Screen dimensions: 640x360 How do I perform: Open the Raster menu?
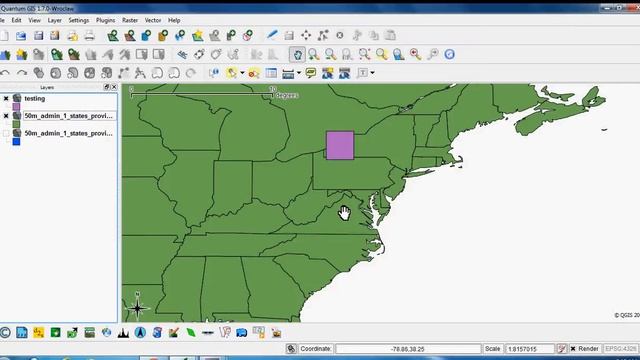130,20
